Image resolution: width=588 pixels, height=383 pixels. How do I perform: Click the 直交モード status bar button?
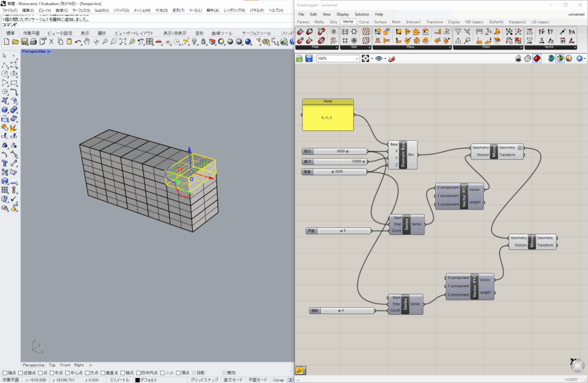pos(233,380)
